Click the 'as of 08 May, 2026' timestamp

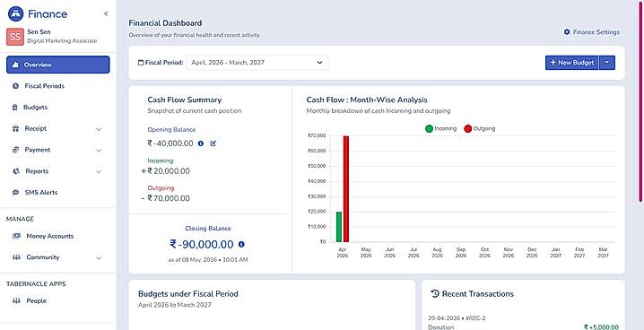(x=208, y=260)
